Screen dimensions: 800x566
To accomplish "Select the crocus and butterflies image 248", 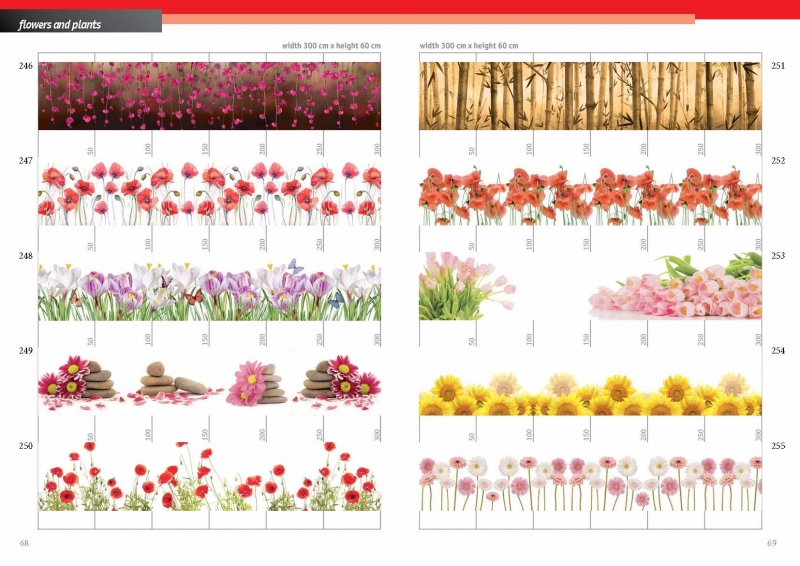I will point(209,290).
